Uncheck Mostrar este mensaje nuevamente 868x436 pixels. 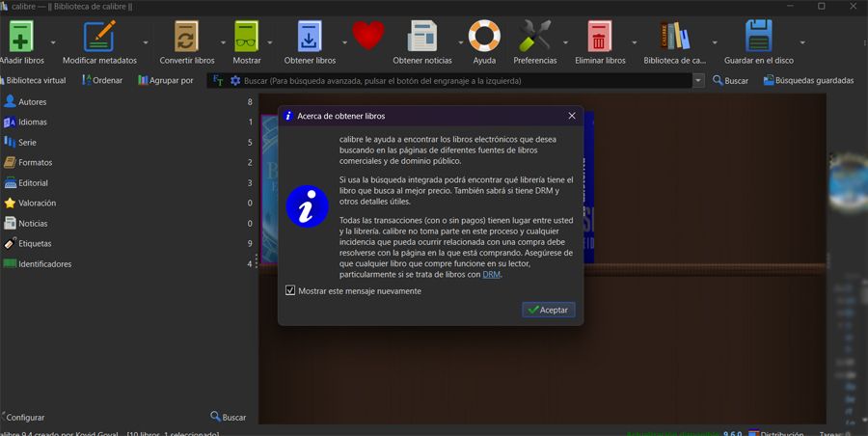[290, 290]
